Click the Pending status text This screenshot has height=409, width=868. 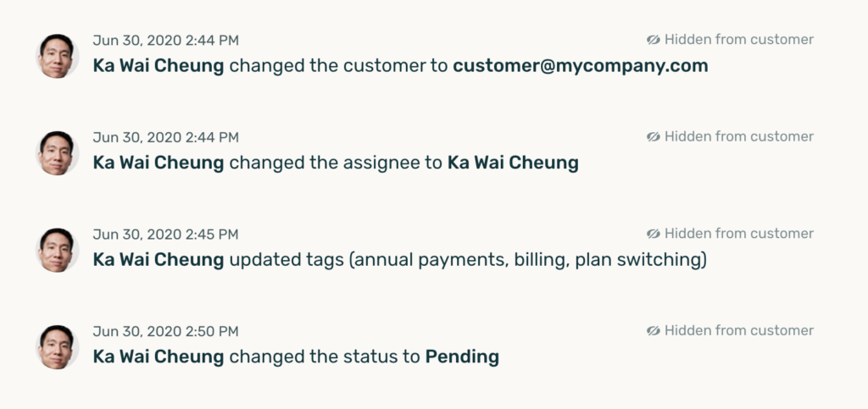[x=461, y=356]
